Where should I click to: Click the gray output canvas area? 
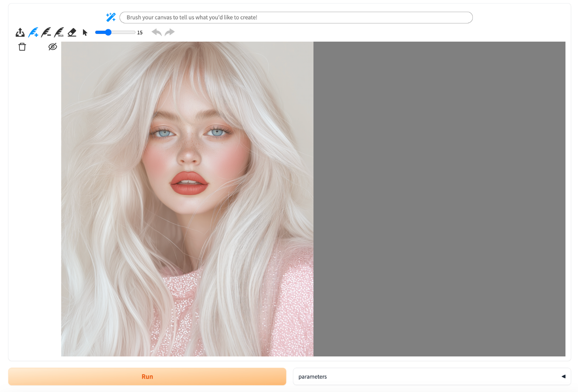point(439,199)
